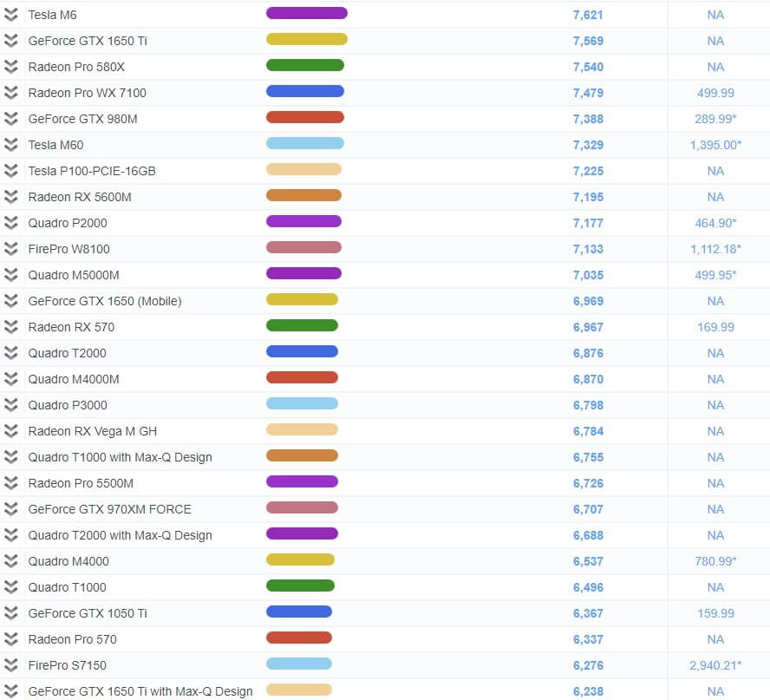770x700 pixels.
Task: Click the 159.99 price for GTX 1050 Ti
Action: [715, 614]
